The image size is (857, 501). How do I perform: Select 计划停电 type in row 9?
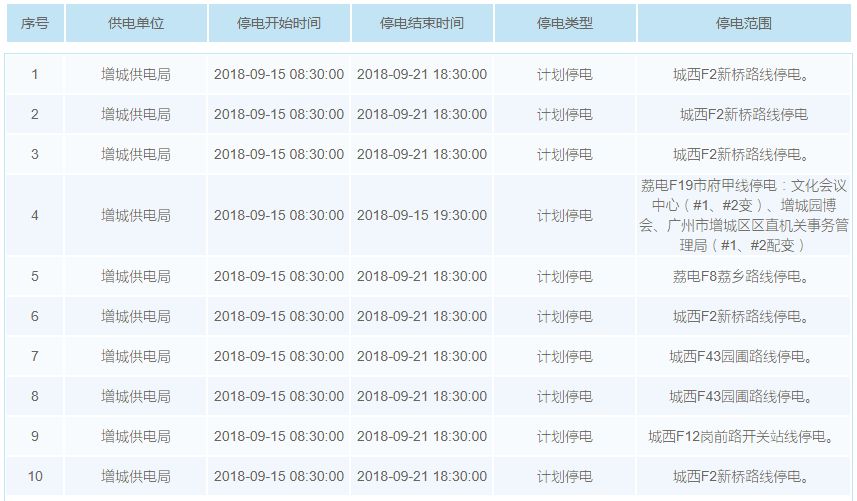click(x=565, y=436)
